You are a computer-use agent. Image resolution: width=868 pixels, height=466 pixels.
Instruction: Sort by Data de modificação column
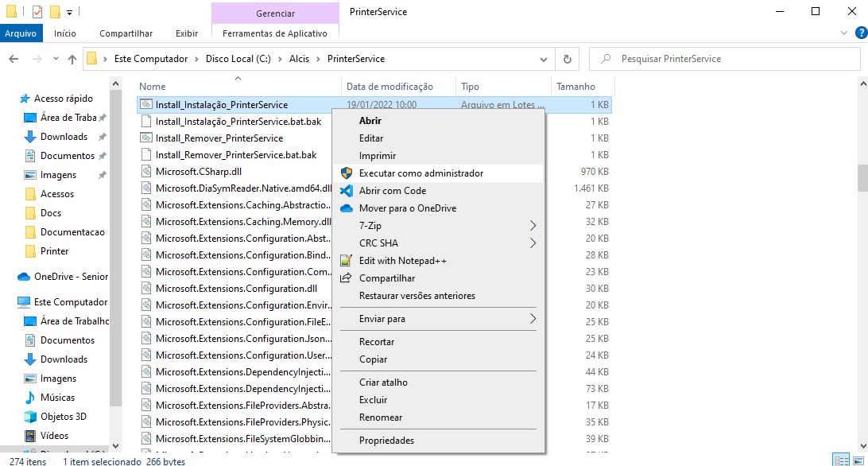[x=389, y=87]
